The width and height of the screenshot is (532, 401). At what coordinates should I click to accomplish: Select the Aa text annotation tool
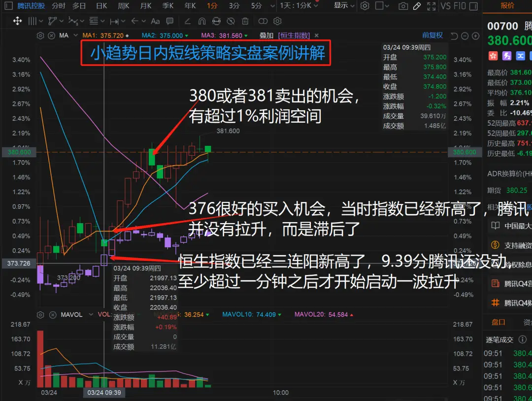(155, 21)
